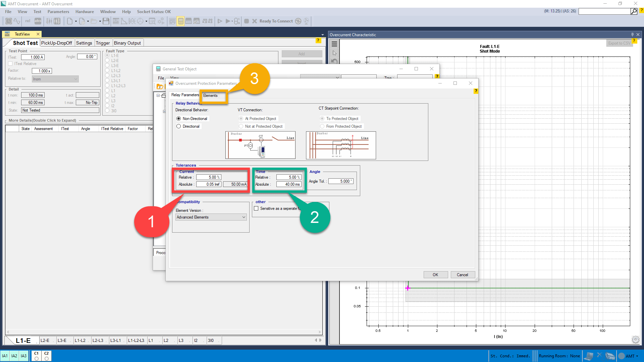644x362 pixels.
Task: Click the Angle Tol. input field
Action: point(340,181)
